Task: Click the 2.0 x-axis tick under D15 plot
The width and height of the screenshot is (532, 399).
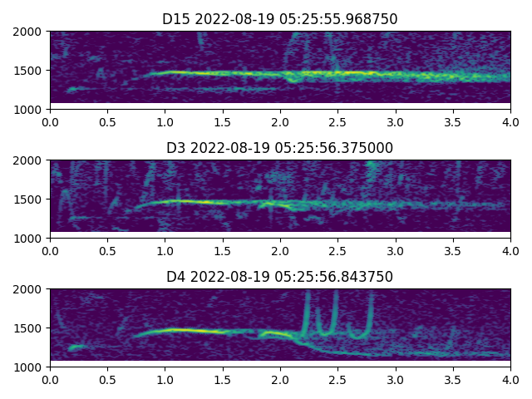Action: (280, 121)
